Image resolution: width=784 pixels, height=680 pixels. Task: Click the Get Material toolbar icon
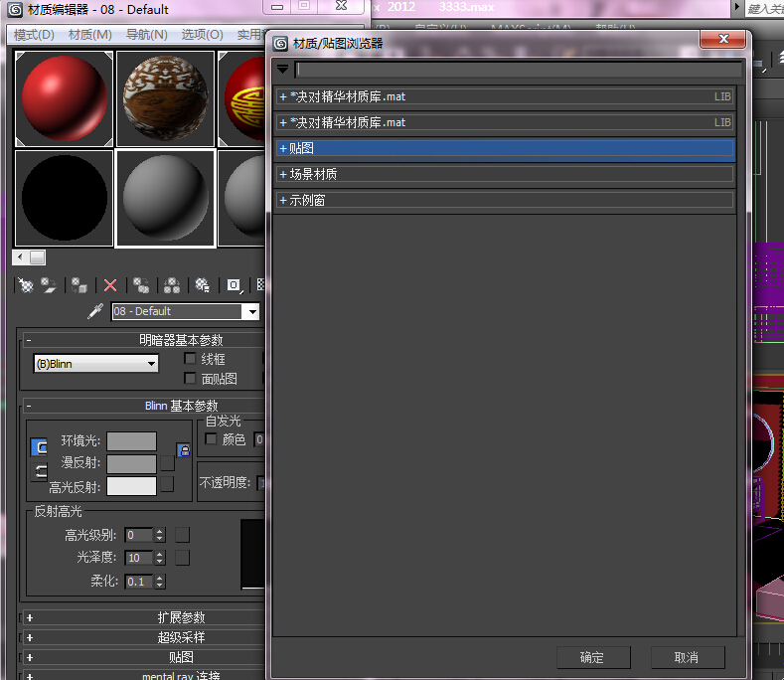point(26,285)
